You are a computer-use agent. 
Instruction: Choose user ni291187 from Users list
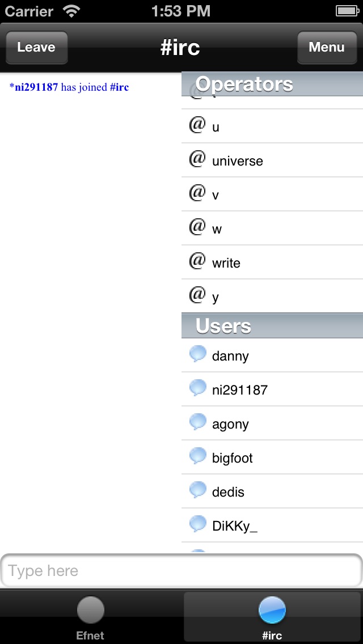(272, 389)
